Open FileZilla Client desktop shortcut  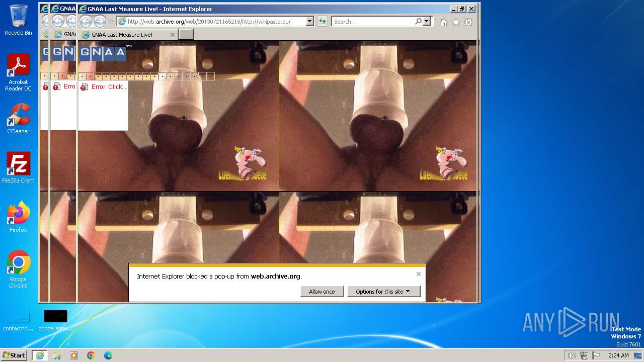(x=18, y=168)
